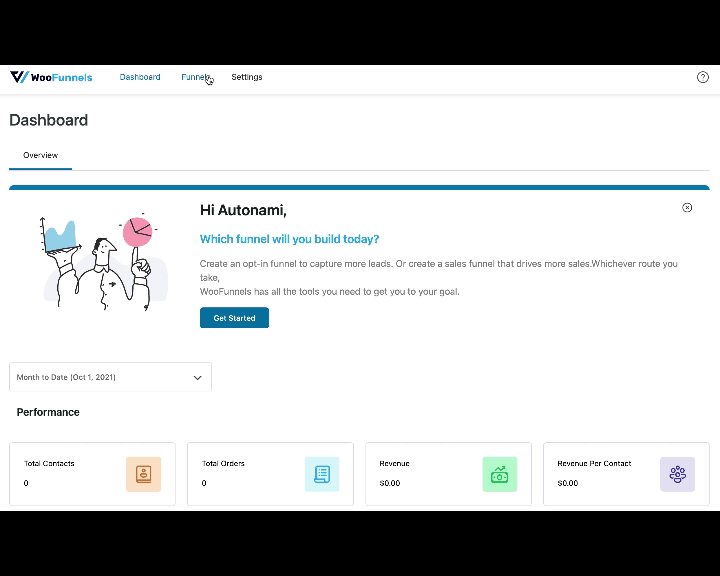The image size is (720, 576).
Task: Click the Revenue Per Contact icon
Action: 677,474
